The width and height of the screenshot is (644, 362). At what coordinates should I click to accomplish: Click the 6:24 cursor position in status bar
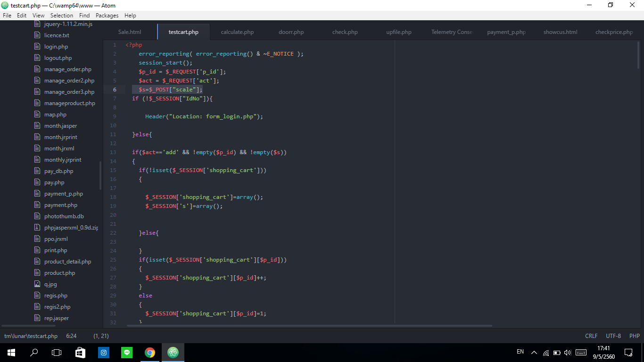(71, 336)
